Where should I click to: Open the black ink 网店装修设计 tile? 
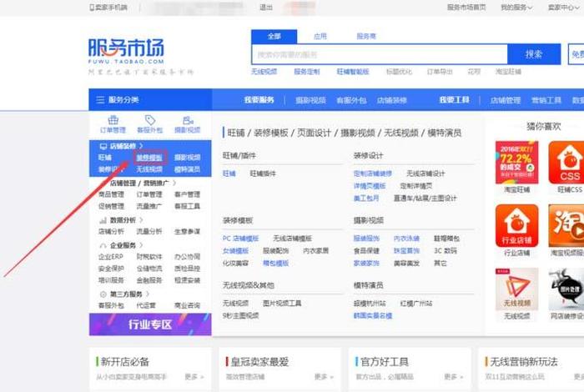pyautogui.click(x=566, y=289)
